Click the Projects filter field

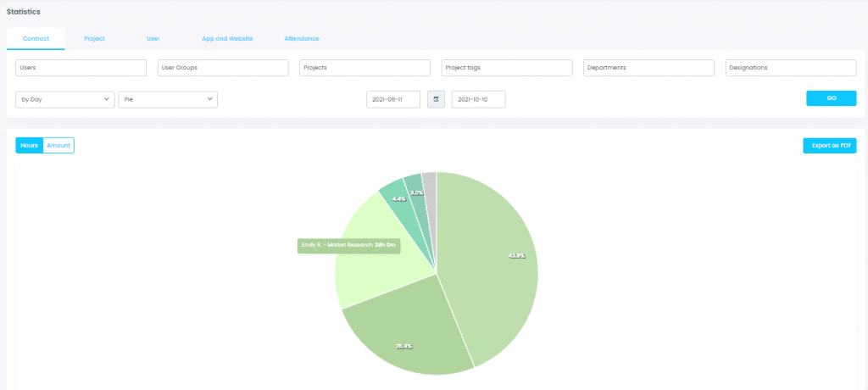click(364, 68)
